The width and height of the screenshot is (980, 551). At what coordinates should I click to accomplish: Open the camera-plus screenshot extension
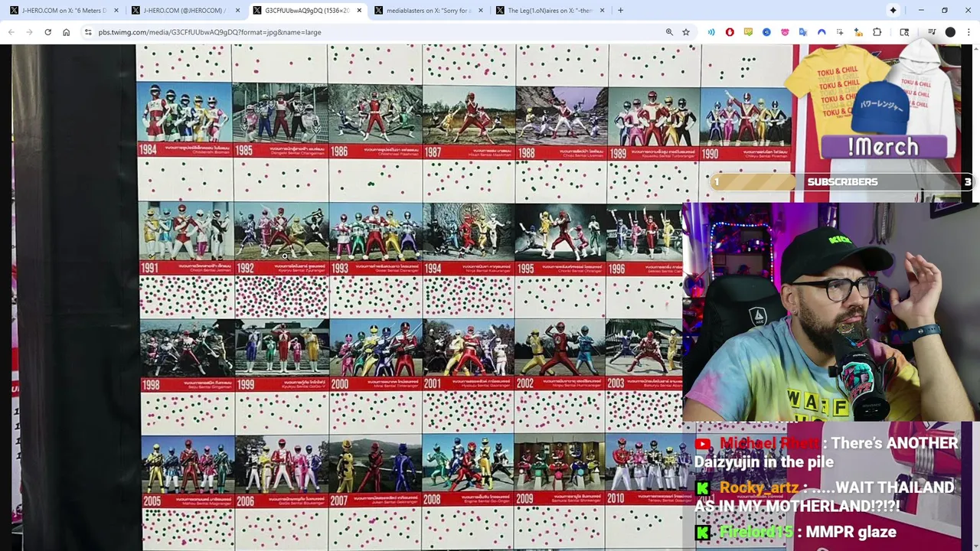[858, 32]
